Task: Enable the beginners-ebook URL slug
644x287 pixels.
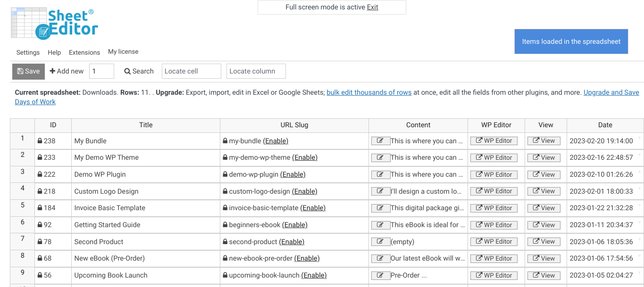Action: 295,225
